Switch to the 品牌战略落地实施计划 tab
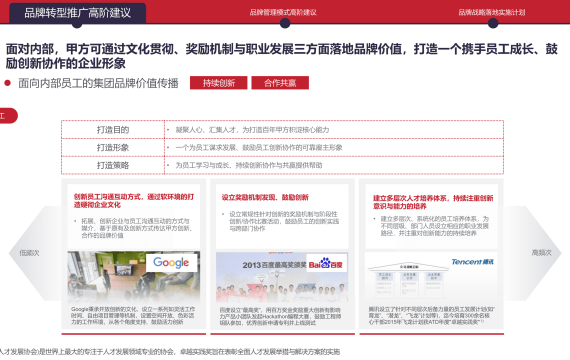This screenshot has width=570, height=360. (x=491, y=12)
